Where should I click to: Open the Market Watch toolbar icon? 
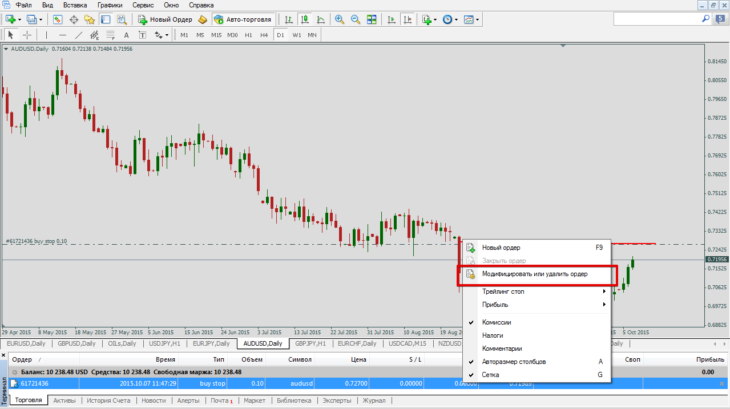[x=57, y=20]
